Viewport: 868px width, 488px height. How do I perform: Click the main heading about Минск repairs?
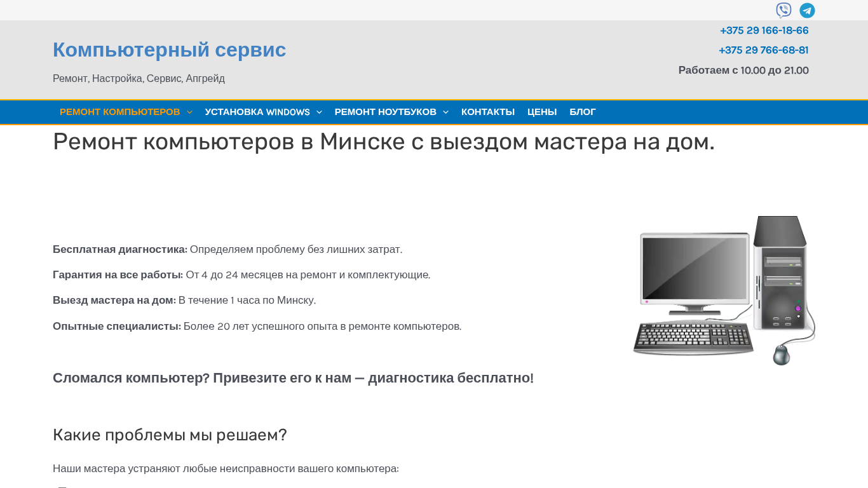[x=383, y=142]
